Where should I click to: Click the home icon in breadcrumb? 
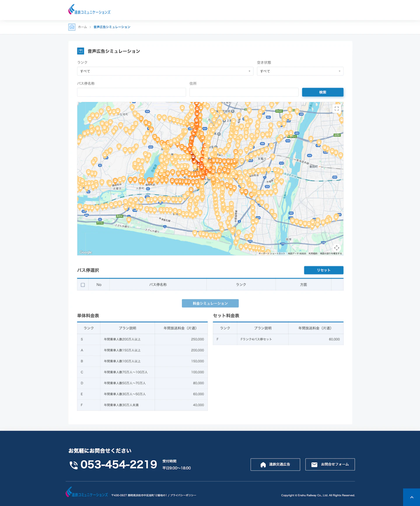click(x=72, y=27)
